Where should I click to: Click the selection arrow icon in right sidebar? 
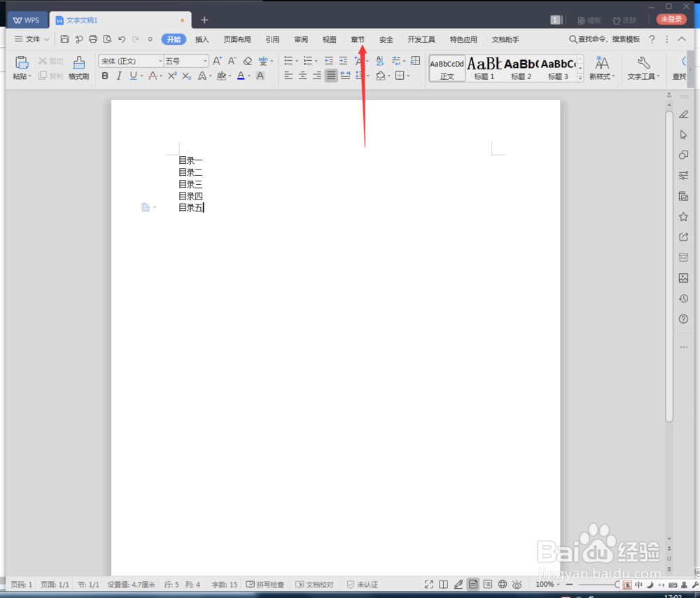(683, 134)
